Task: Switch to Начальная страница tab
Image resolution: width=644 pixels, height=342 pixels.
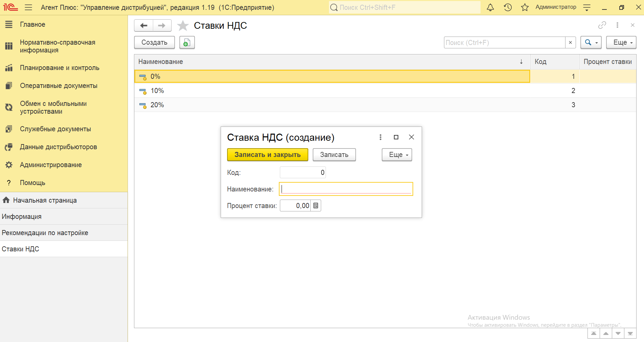Action: point(64,200)
